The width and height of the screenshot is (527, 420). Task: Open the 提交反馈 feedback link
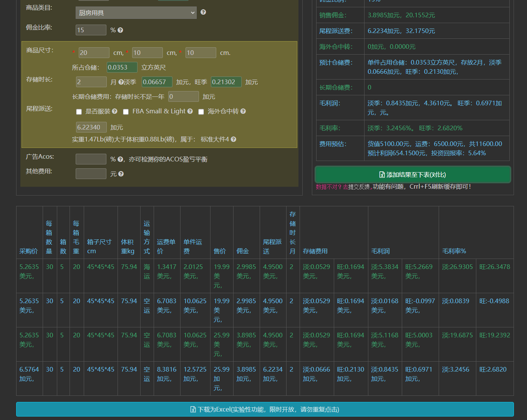(359, 187)
